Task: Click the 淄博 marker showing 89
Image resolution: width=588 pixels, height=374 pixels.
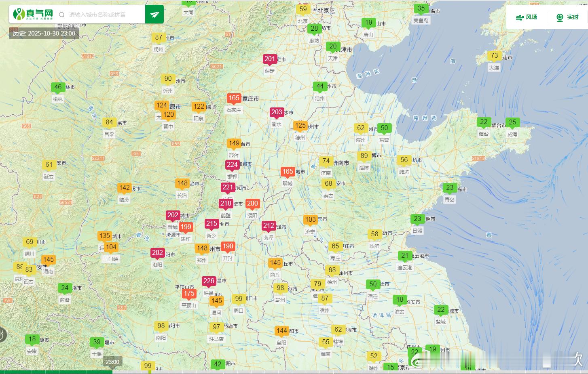Action: point(364,156)
